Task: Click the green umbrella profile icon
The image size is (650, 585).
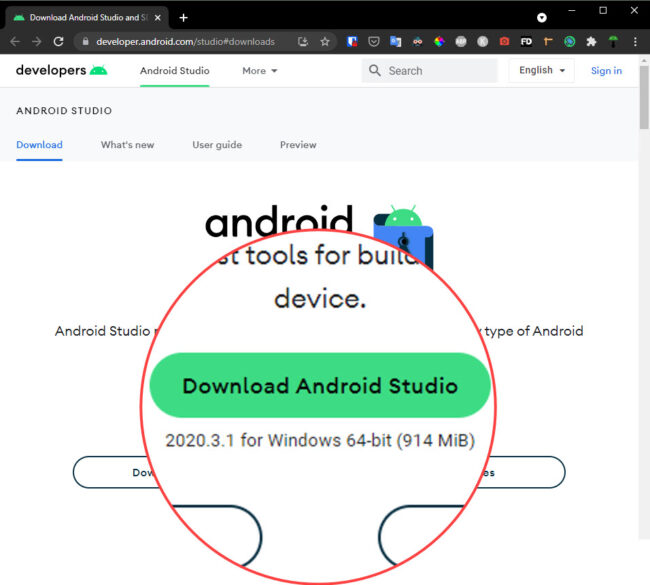Action: [613, 41]
